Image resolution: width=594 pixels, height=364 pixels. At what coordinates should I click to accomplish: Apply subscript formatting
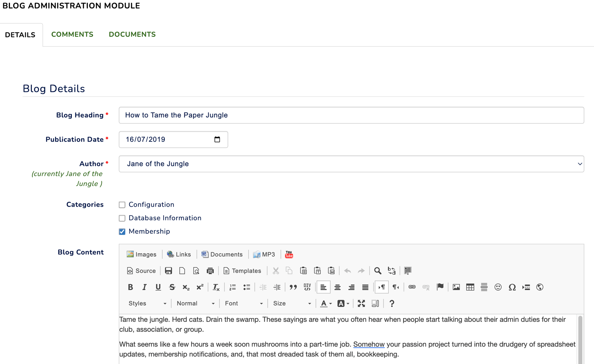click(186, 287)
